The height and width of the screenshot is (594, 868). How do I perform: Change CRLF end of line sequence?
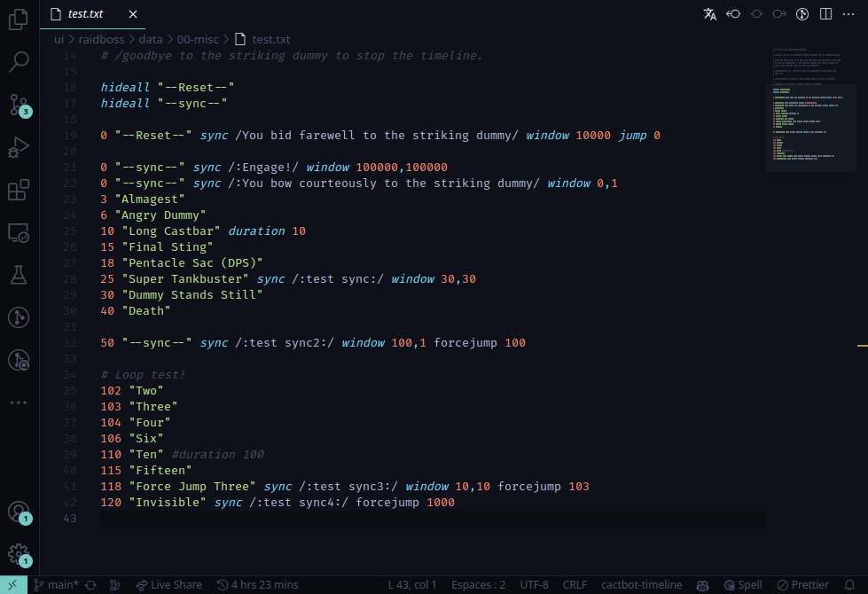click(575, 584)
